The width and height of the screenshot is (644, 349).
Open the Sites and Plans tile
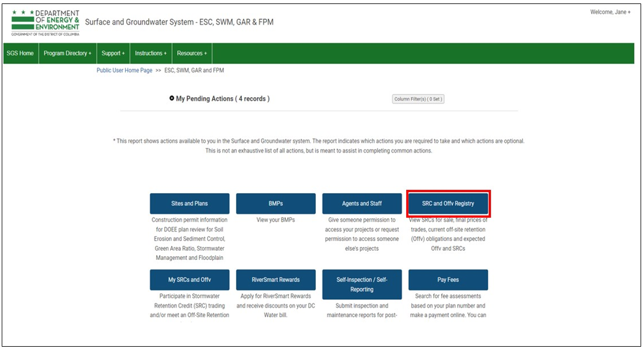(189, 203)
